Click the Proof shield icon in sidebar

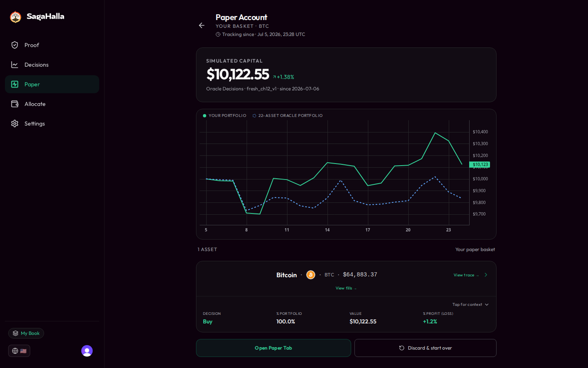click(15, 45)
